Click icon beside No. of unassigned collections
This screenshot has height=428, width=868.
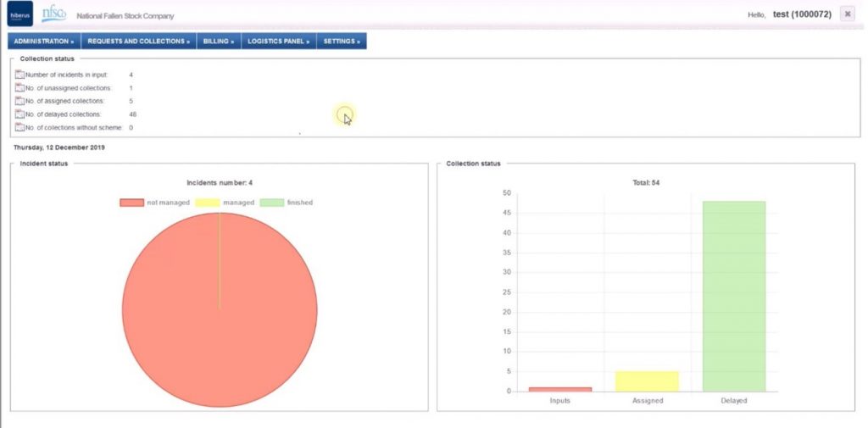pyautogui.click(x=20, y=87)
